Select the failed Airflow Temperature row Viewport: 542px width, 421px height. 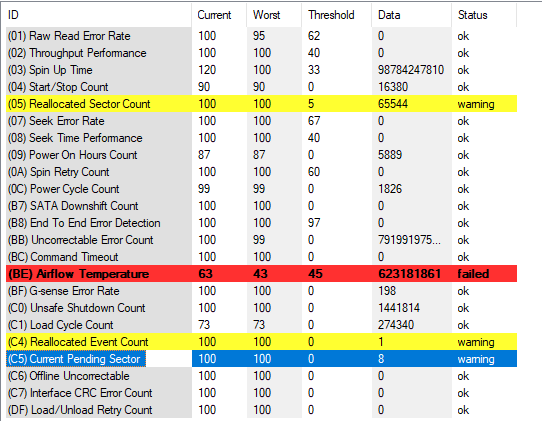click(x=261, y=274)
